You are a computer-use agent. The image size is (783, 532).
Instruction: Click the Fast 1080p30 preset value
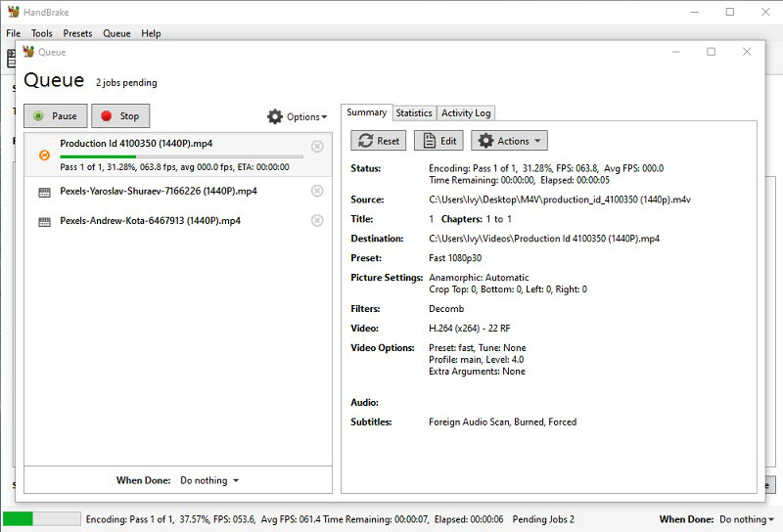tap(455, 258)
